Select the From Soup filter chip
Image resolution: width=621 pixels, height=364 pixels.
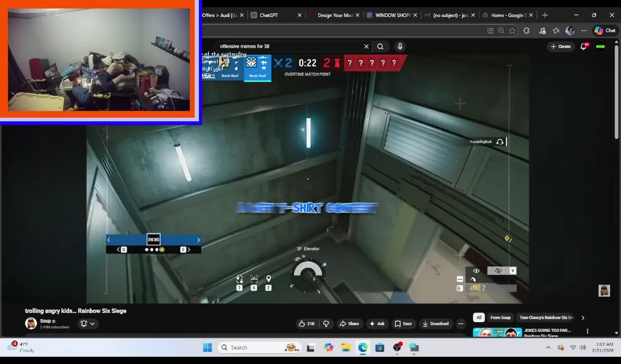[x=500, y=317]
